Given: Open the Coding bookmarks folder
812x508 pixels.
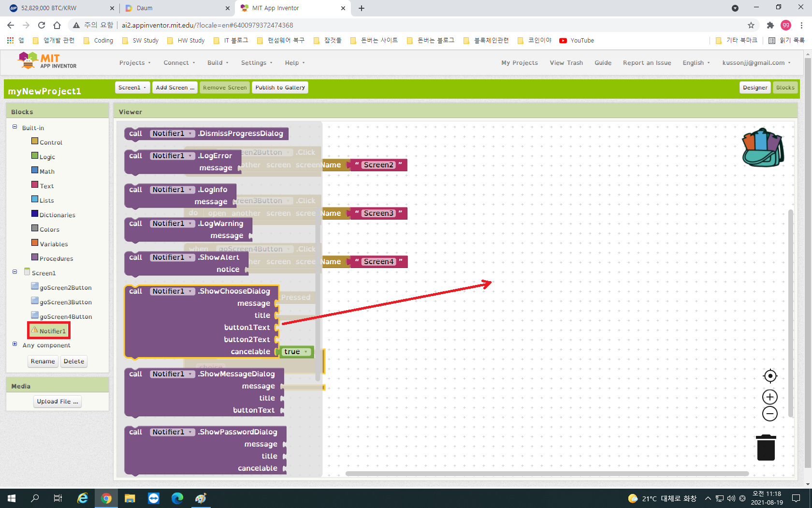Looking at the screenshot, I should click(x=99, y=41).
